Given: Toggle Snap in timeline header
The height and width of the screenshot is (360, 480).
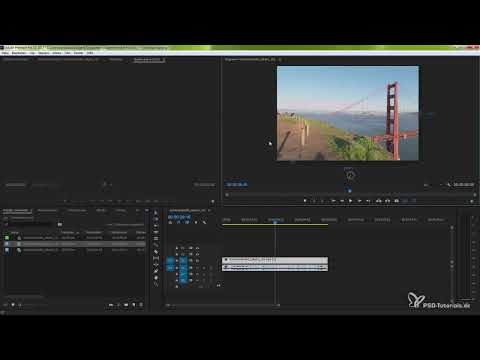Looking at the screenshot, I should click(x=178, y=222).
